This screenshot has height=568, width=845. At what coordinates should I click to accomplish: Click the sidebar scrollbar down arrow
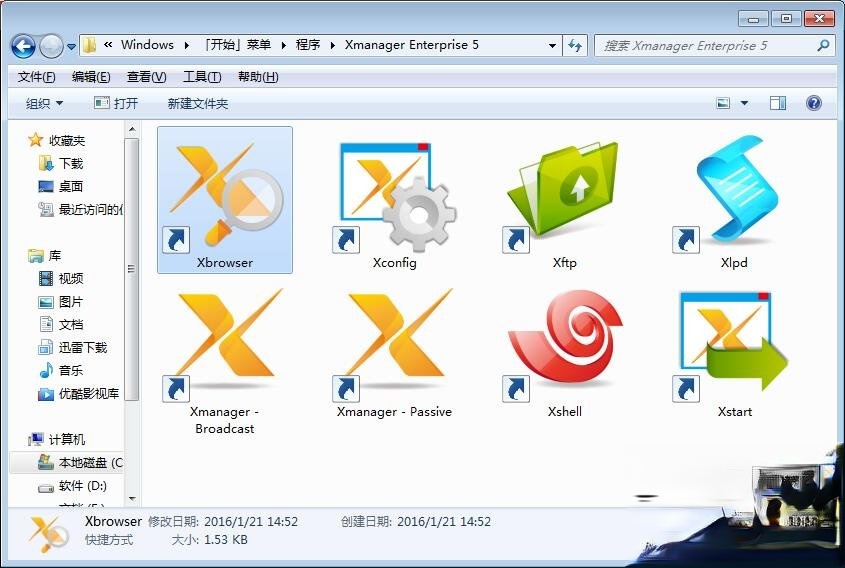[x=132, y=499]
